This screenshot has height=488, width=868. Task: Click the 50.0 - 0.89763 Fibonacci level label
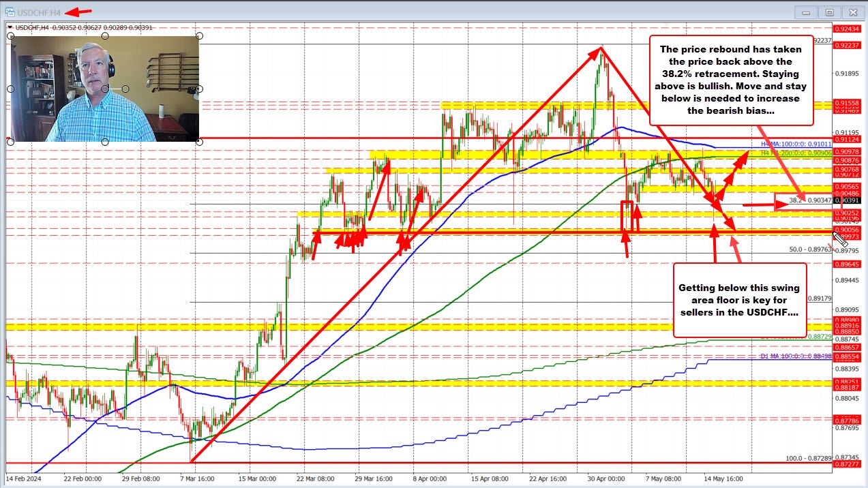point(810,249)
